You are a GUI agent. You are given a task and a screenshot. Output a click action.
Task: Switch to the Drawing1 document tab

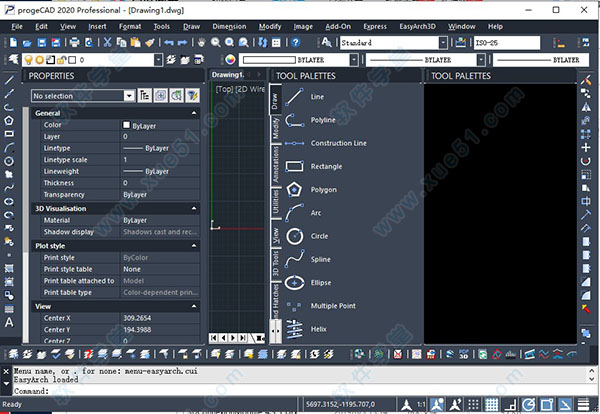coord(228,75)
